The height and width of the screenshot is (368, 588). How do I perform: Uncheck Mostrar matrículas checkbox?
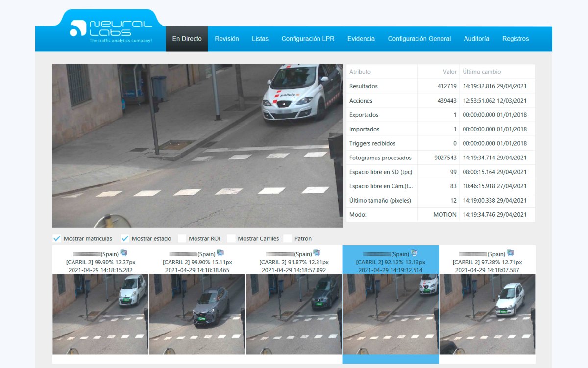point(56,238)
